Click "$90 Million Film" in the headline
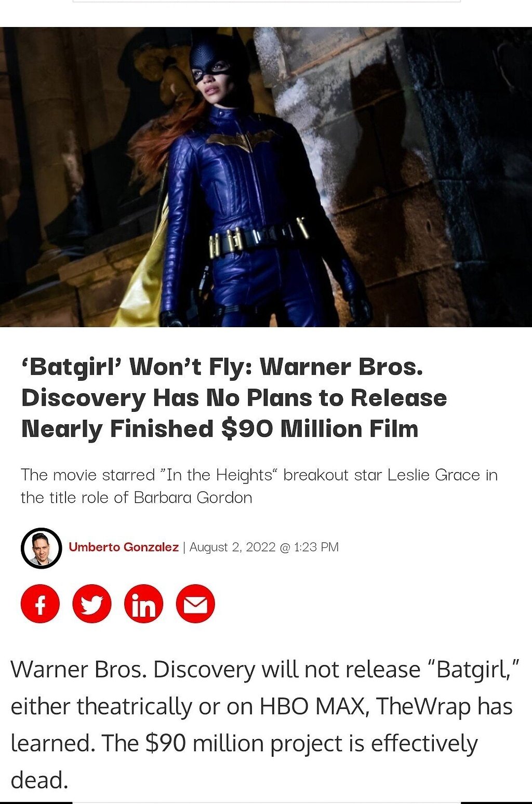This screenshot has height=804, width=532. 320,429
